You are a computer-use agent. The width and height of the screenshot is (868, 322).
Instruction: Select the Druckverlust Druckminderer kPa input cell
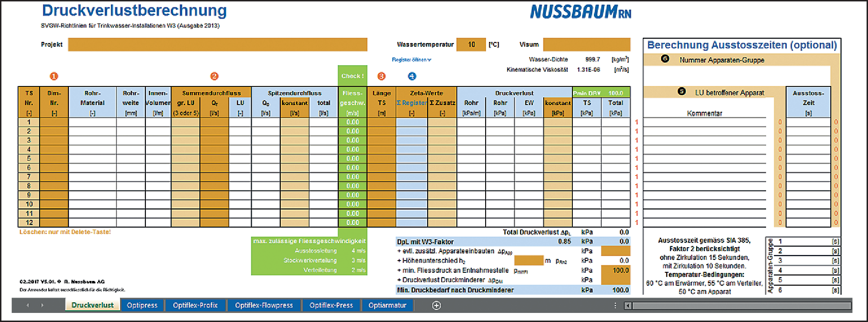pyautogui.click(x=615, y=280)
